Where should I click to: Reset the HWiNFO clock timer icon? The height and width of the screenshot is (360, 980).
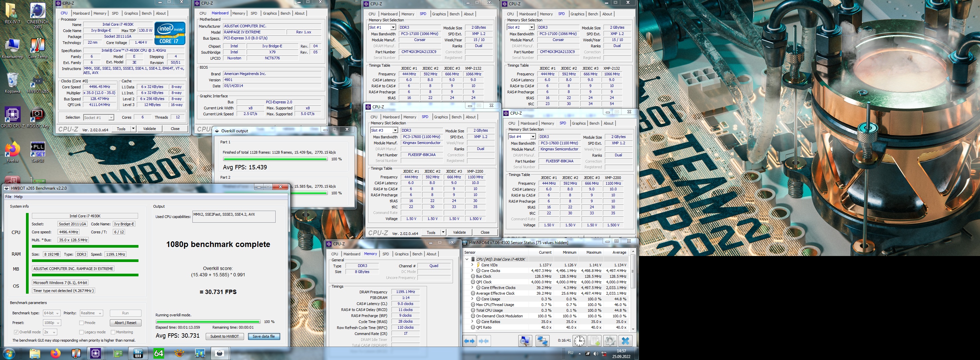(x=580, y=341)
